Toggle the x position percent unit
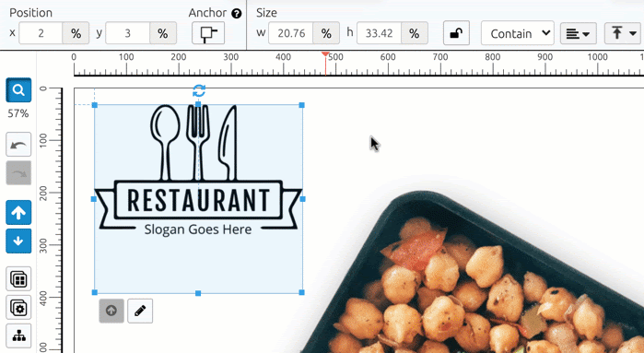The height and width of the screenshot is (353, 644). click(x=76, y=33)
